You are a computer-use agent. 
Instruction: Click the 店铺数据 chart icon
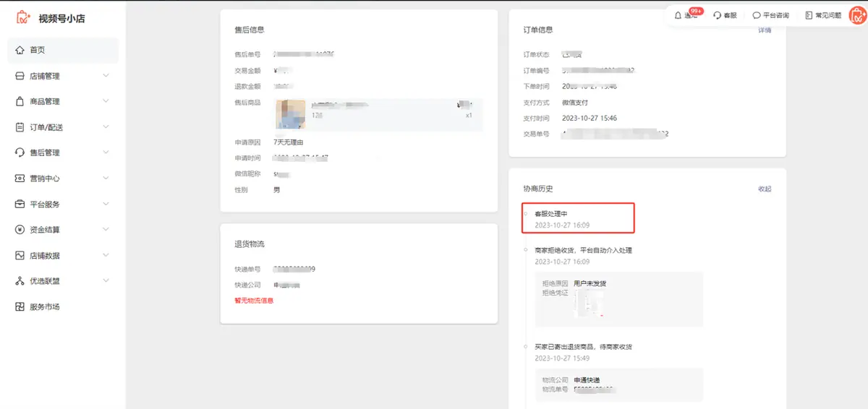pos(20,256)
